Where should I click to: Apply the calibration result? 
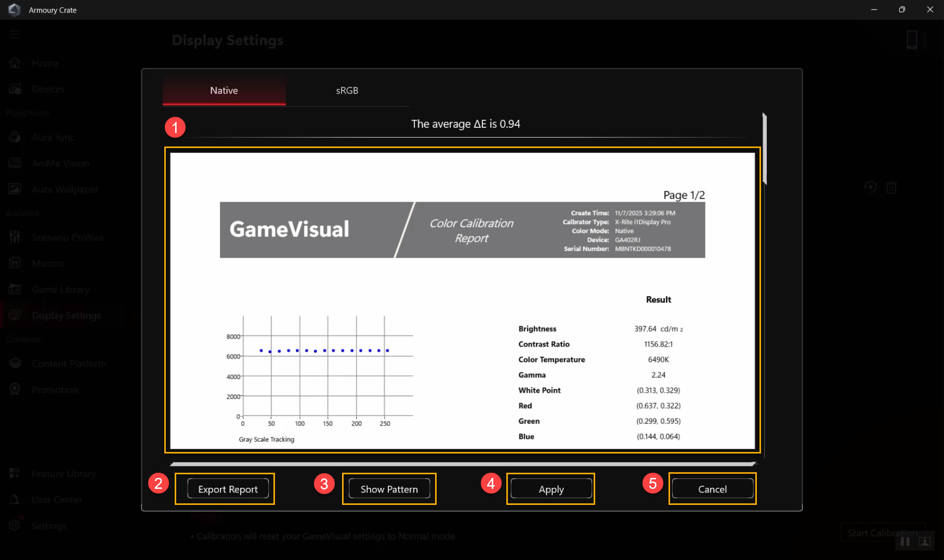click(x=551, y=489)
